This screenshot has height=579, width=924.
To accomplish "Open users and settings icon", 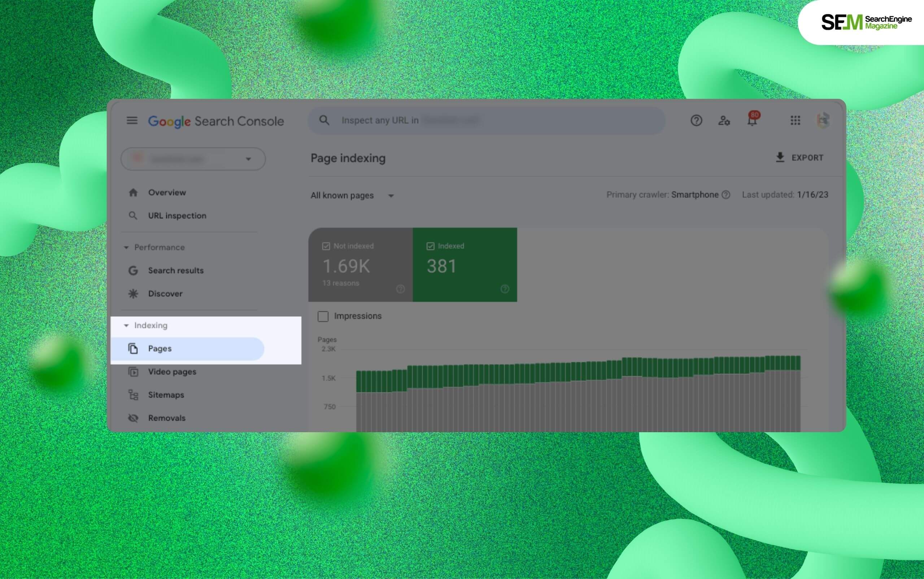I will [724, 120].
